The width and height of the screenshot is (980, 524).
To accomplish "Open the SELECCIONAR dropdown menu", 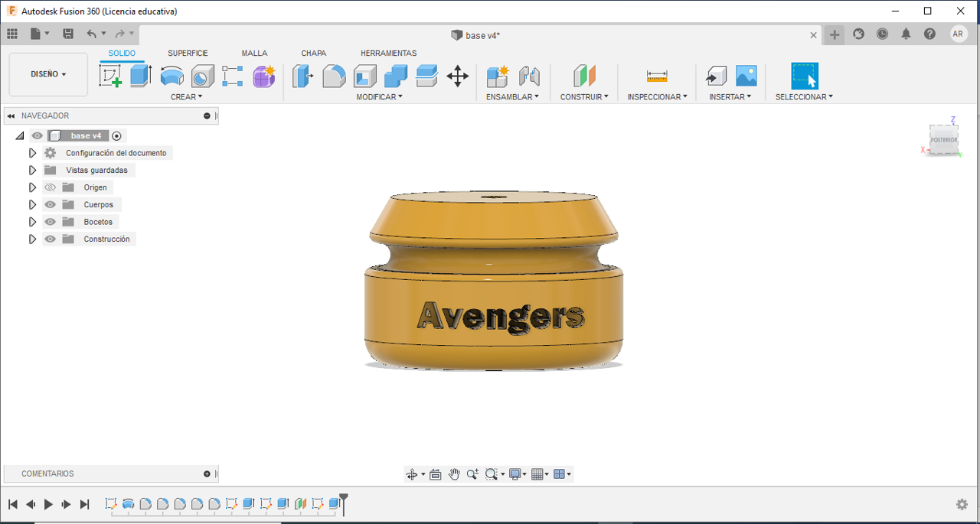I will (x=804, y=97).
